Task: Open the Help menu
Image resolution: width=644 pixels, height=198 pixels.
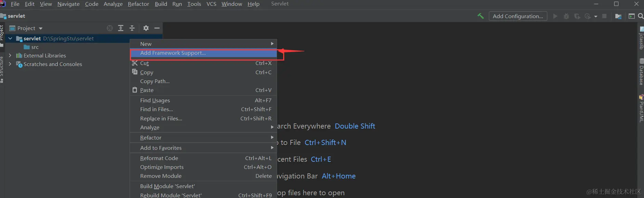Action: tap(253, 4)
